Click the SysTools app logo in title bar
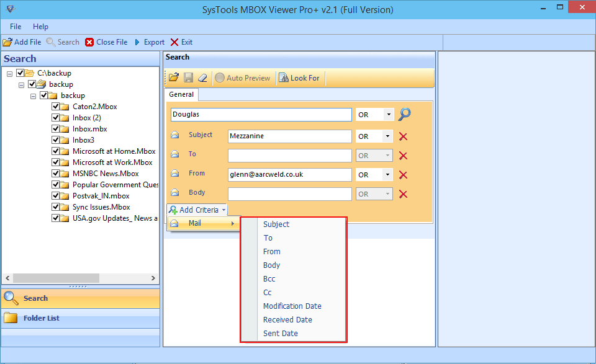 tap(11, 9)
